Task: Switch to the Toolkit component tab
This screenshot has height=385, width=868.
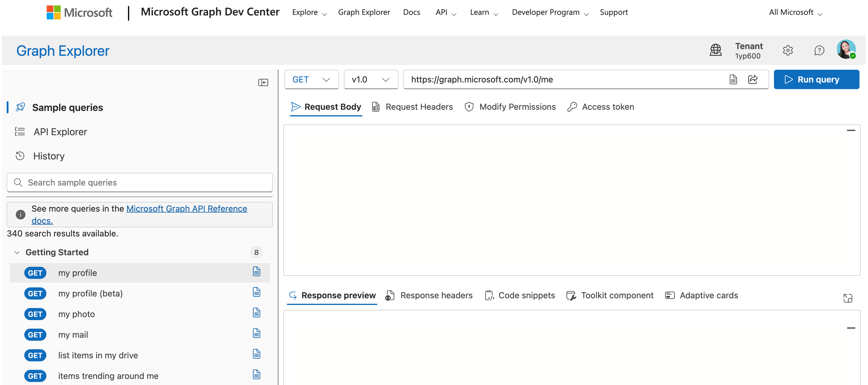Action: [610, 295]
